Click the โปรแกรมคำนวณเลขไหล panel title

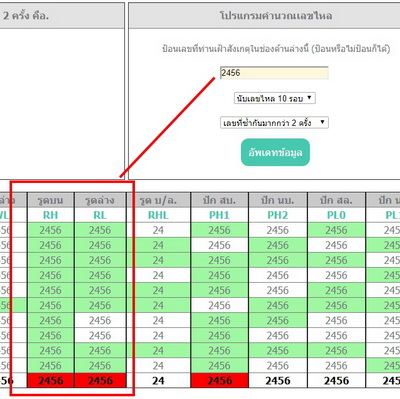(275, 15)
